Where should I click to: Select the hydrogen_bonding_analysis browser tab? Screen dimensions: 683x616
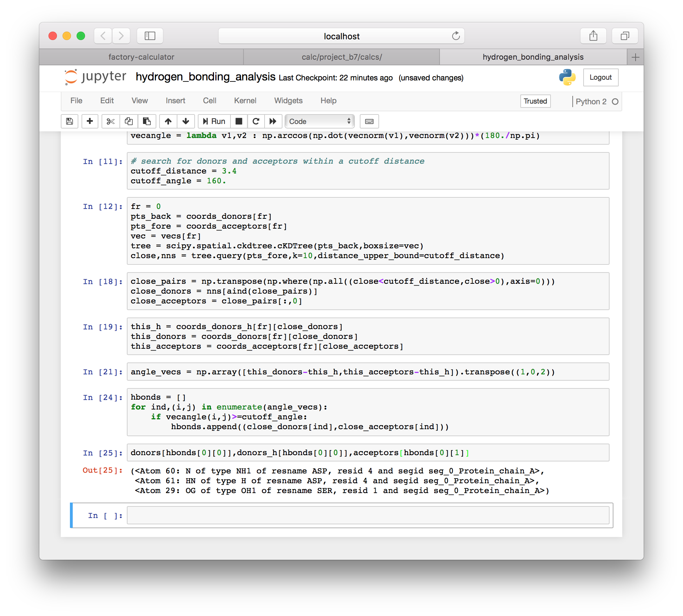pos(533,57)
